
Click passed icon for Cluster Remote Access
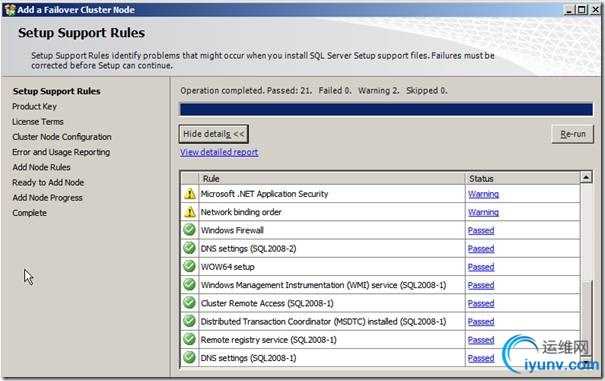click(189, 303)
